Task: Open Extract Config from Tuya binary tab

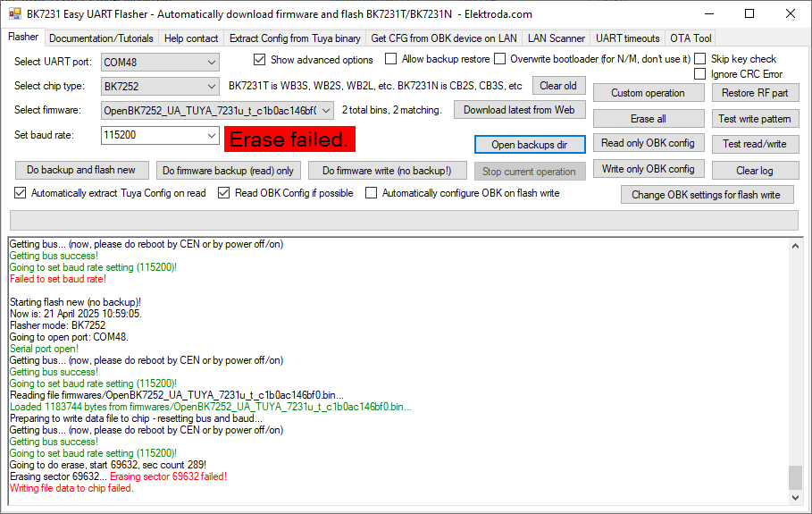Action: (295, 38)
